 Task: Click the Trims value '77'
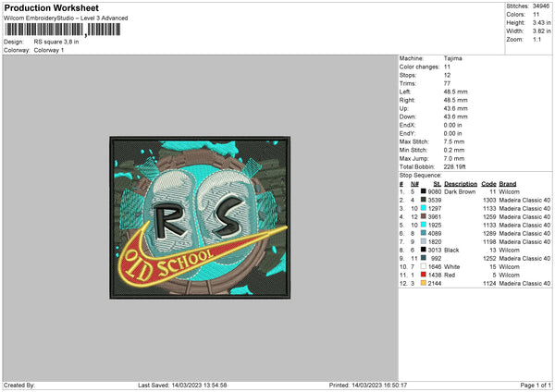tap(447, 83)
